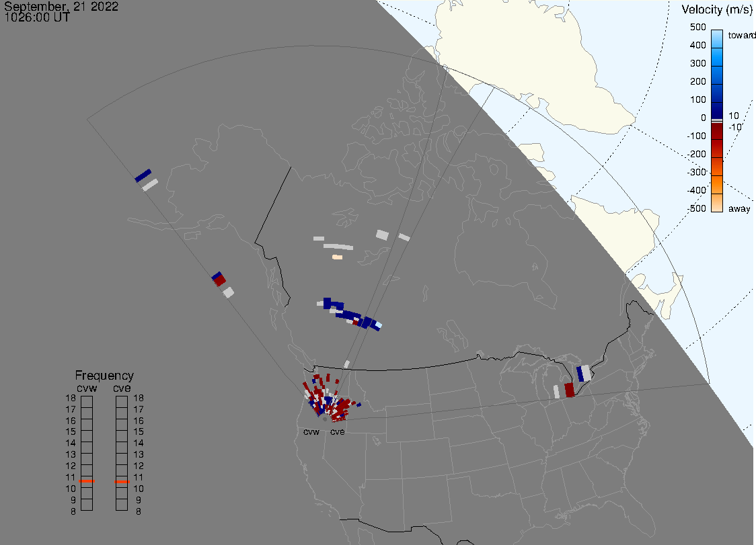Click the '11' label of the cve frequency scale
756x545 pixels.
[x=139, y=477]
